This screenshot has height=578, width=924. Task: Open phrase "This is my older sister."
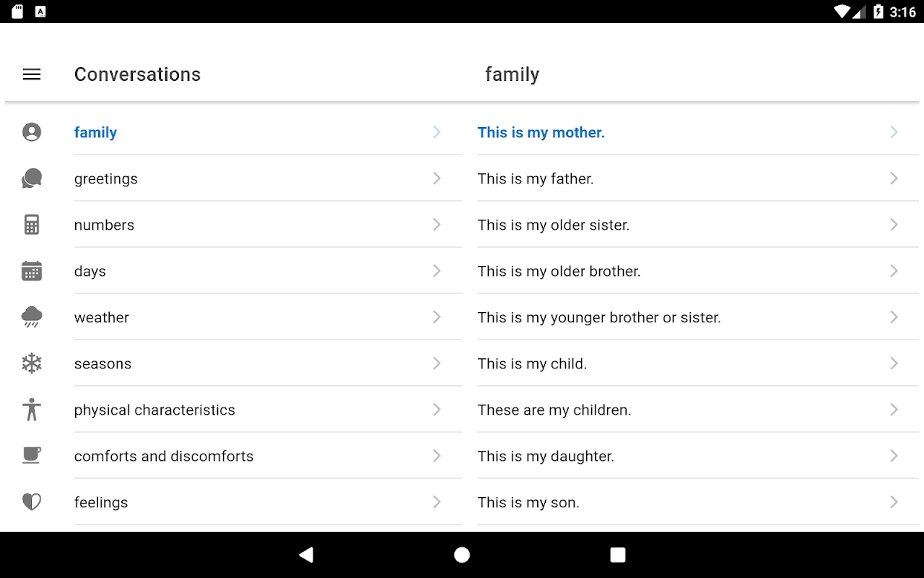click(554, 225)
